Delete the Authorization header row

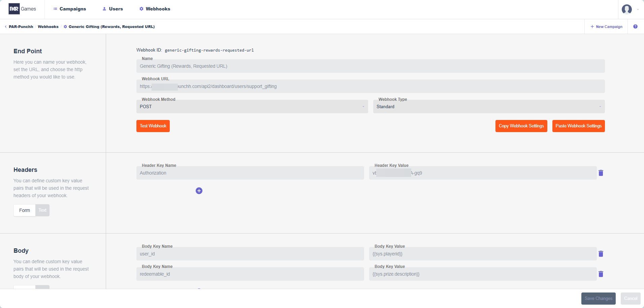601,173
